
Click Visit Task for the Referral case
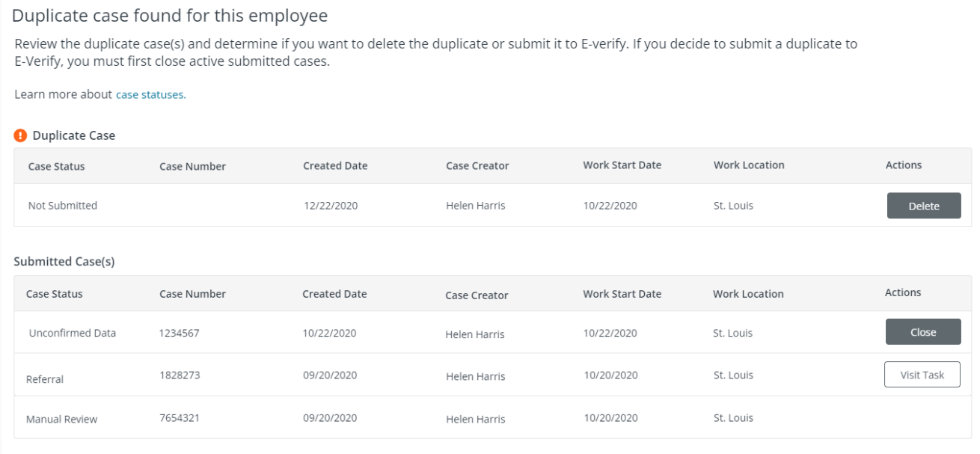coord(923,374)
